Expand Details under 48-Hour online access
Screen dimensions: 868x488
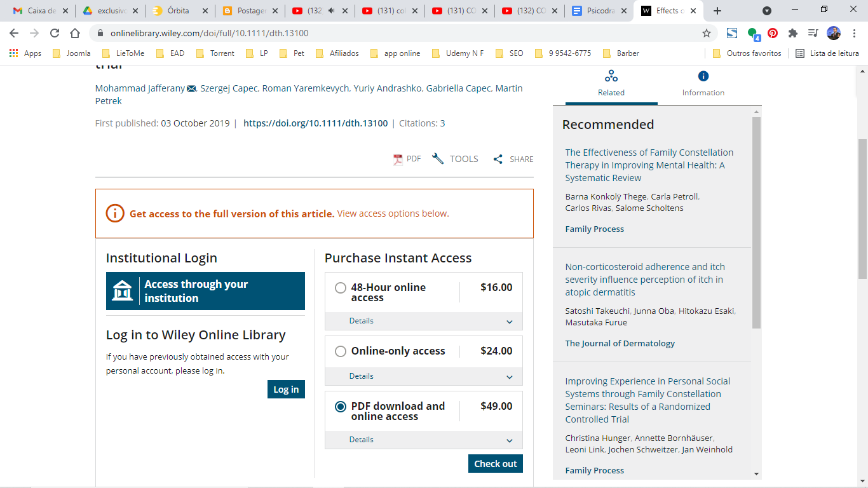[x=424, y=321]
